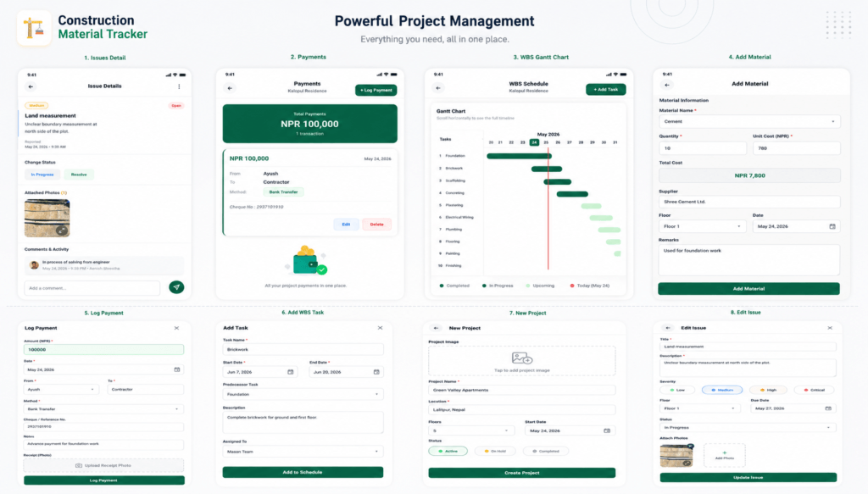
Task: Open calendar icon in Add Material Date field
Action: (832, 226)
